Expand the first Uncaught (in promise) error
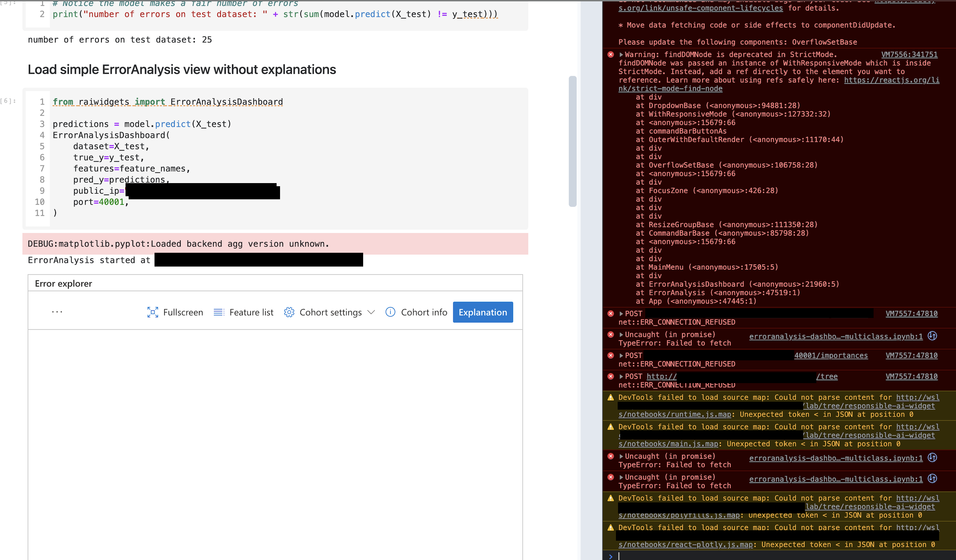The height and width of the screenshot is (560, 956). [x=621, y=334]
